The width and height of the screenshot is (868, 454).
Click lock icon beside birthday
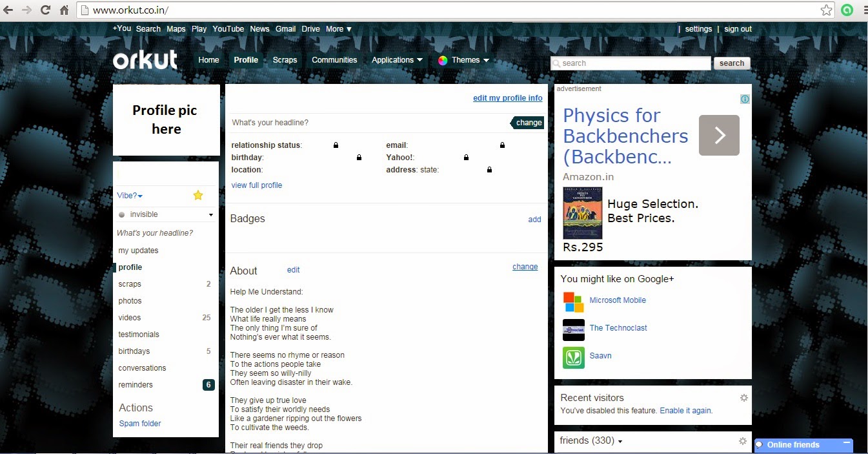(359, 158)
